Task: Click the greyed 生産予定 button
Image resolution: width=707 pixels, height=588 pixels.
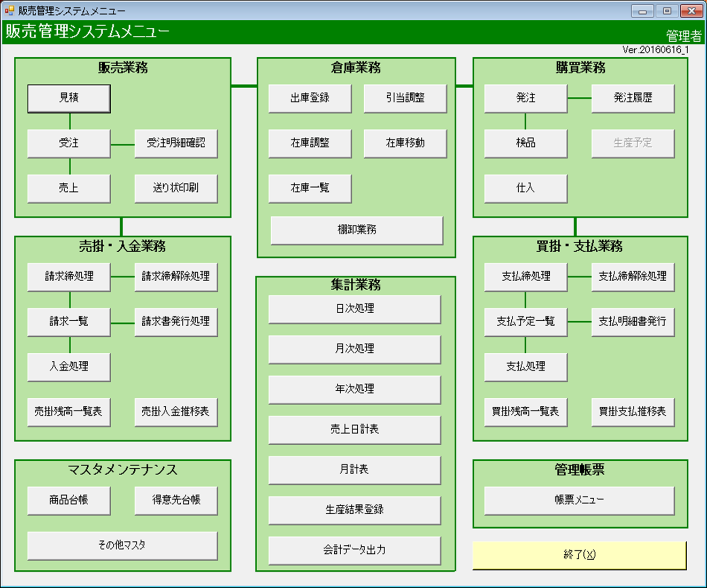Action: 633,143
